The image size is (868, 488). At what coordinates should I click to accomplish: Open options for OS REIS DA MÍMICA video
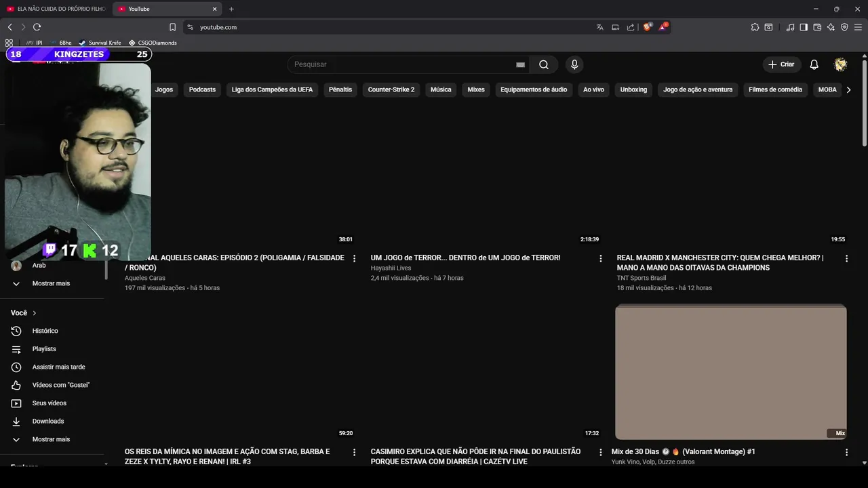click(354, 452)
